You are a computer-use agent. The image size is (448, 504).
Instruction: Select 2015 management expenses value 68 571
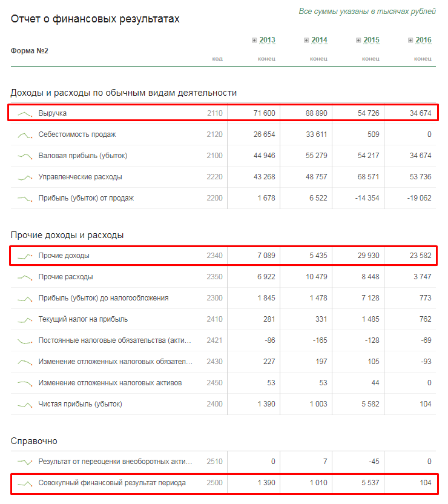click(368, 177)
